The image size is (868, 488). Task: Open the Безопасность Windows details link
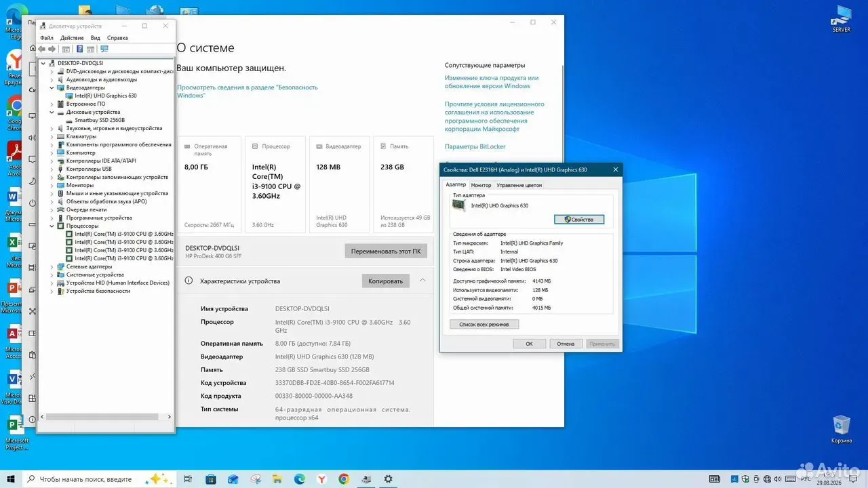tap(248, 91)
